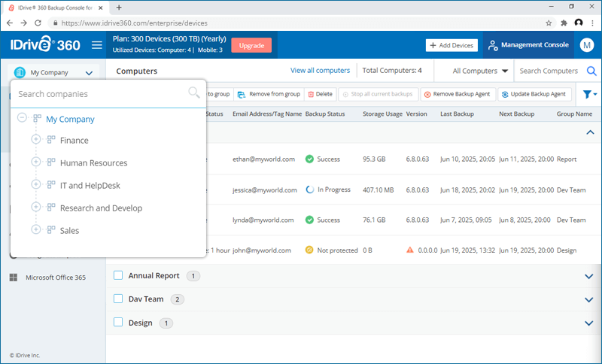Viewport: 602px width, 364px height.
Task: Open a new browser tab
Action: click(x=119, y=8)
